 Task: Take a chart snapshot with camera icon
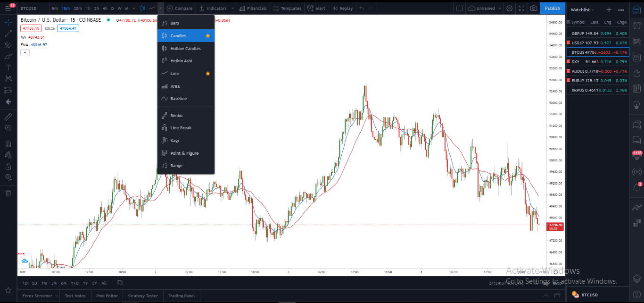coord(533,8)
